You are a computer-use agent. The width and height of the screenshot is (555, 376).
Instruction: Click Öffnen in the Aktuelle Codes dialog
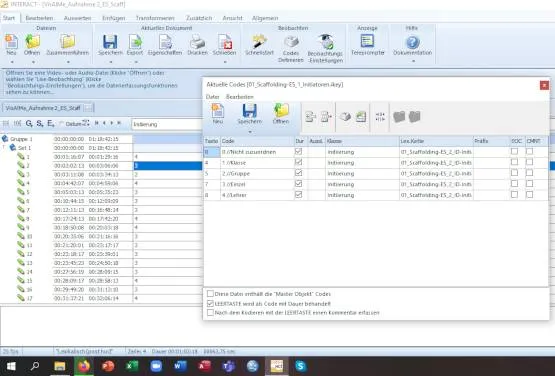[x=281, y=111]
